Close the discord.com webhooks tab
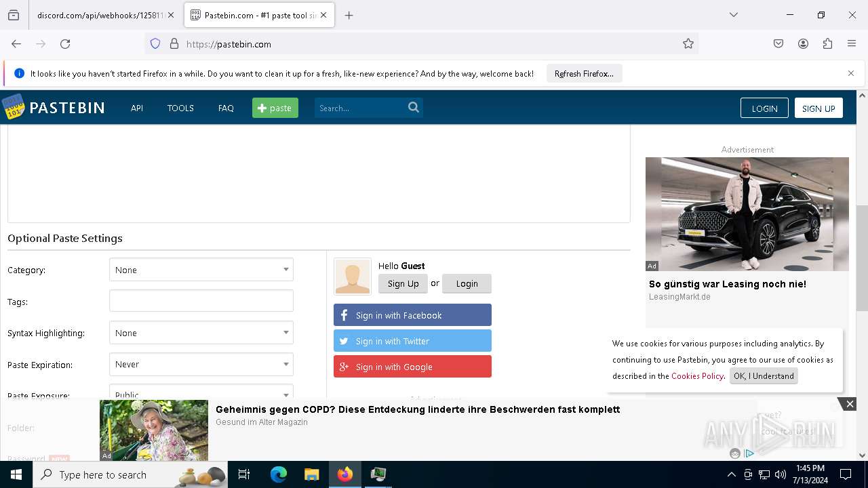This screenshot has height=488, width=868. click(x=171, y=15)
